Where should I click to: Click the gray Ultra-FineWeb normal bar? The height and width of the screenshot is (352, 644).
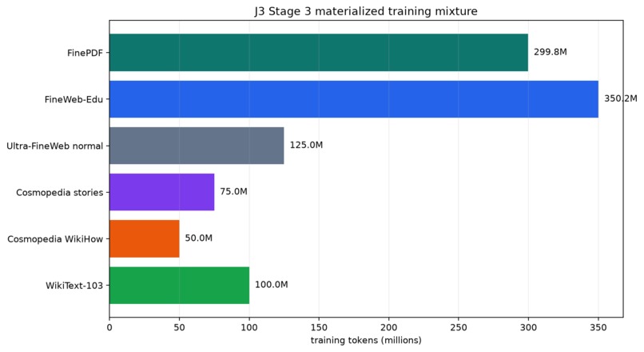click(197, 146)
